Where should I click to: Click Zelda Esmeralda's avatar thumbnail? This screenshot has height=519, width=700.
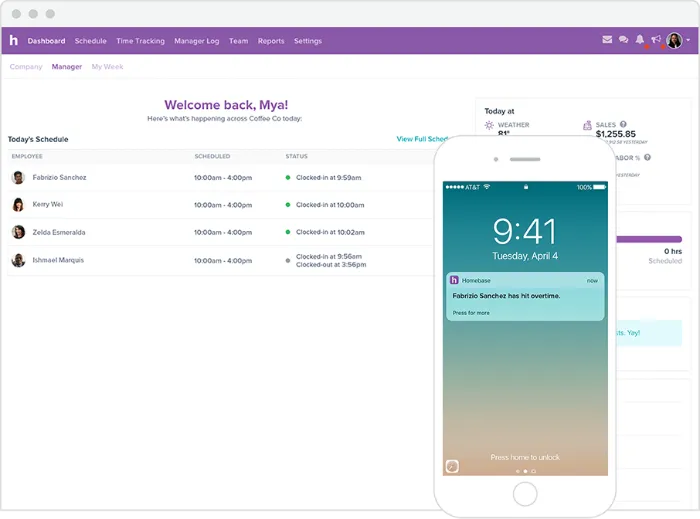18,232
